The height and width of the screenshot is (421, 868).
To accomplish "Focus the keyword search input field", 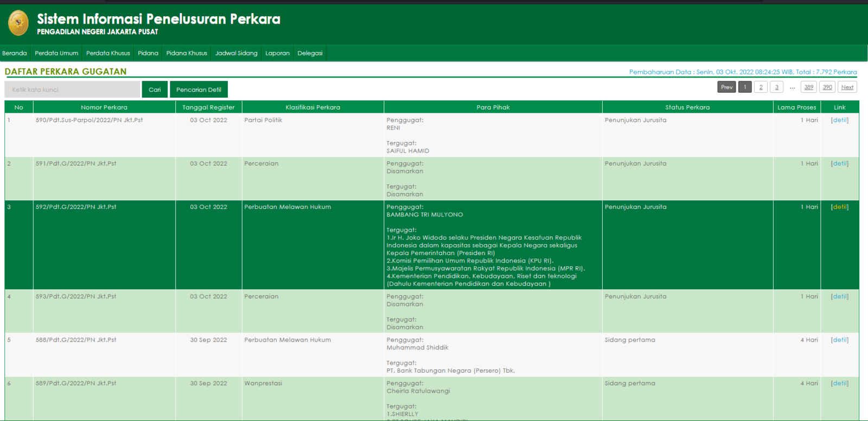I will tap(72, 90).
